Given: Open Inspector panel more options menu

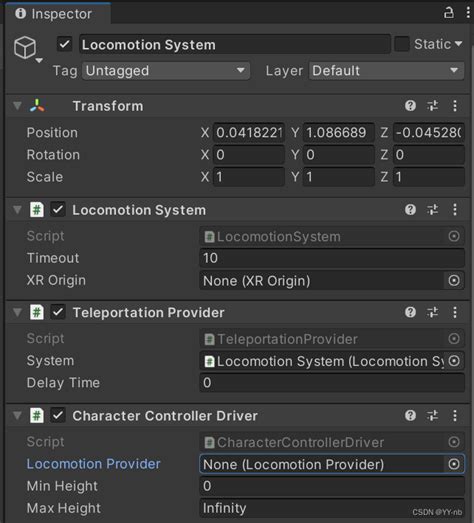Looking at the screenshot, I should [x=468, y=13].
